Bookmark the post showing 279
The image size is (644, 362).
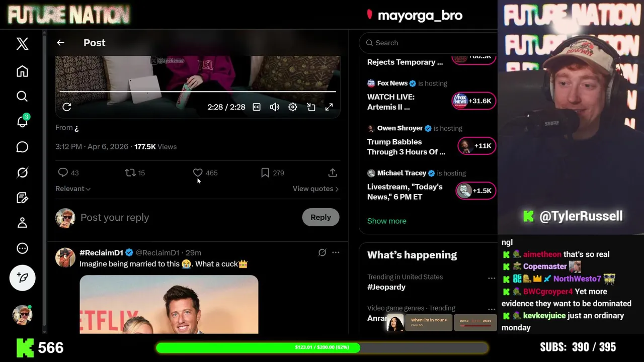coord(265,172)
